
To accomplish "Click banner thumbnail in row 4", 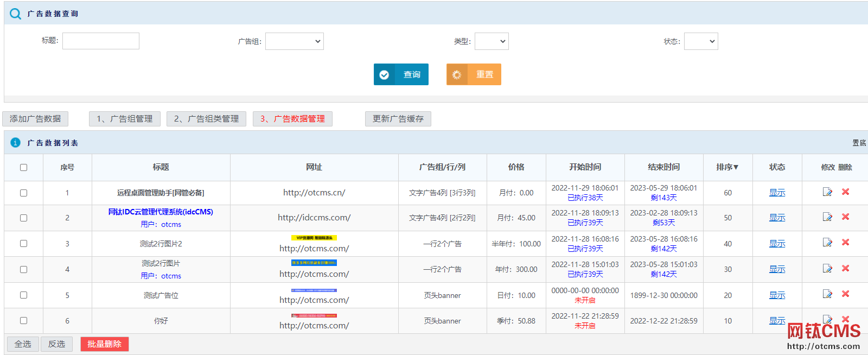I will (314, 263).
